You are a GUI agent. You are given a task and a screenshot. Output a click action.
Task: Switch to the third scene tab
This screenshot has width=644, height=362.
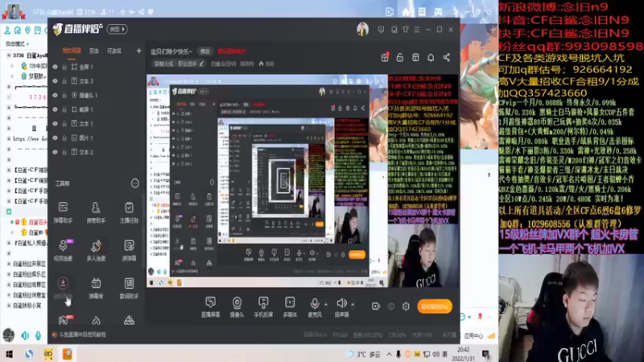coord(114,51)
